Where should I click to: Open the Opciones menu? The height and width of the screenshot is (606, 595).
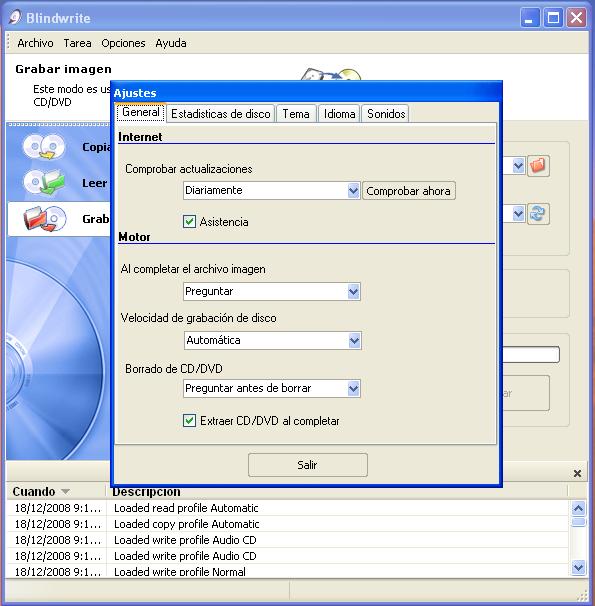(123, 43)
